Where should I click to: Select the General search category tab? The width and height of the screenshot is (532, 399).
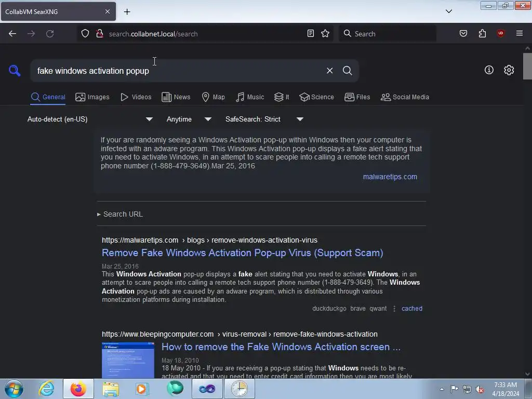(x=48, y=97)
